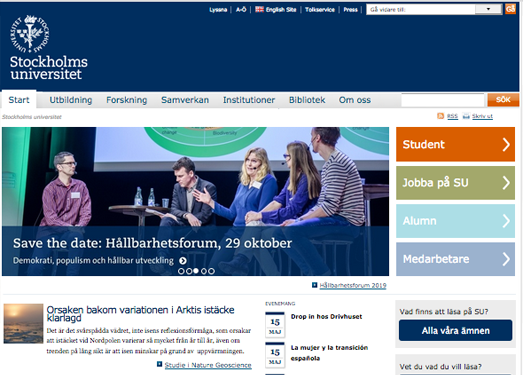Viewport: 523px width, 375px height.
Task: Click the Vad finns att läsa på SU? text
Action: pos(444,312)
